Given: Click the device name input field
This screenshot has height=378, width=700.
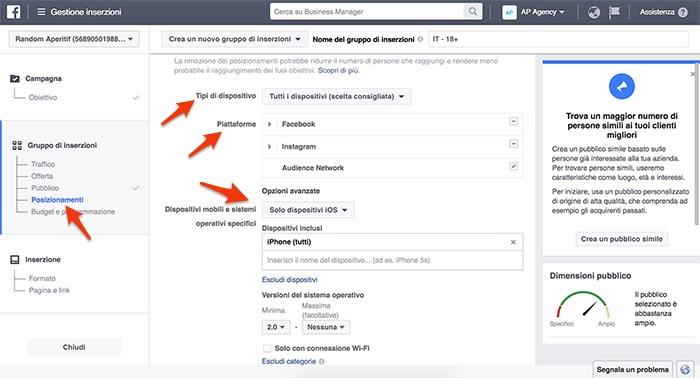Looking at the screenshot, I should (392, 260).
